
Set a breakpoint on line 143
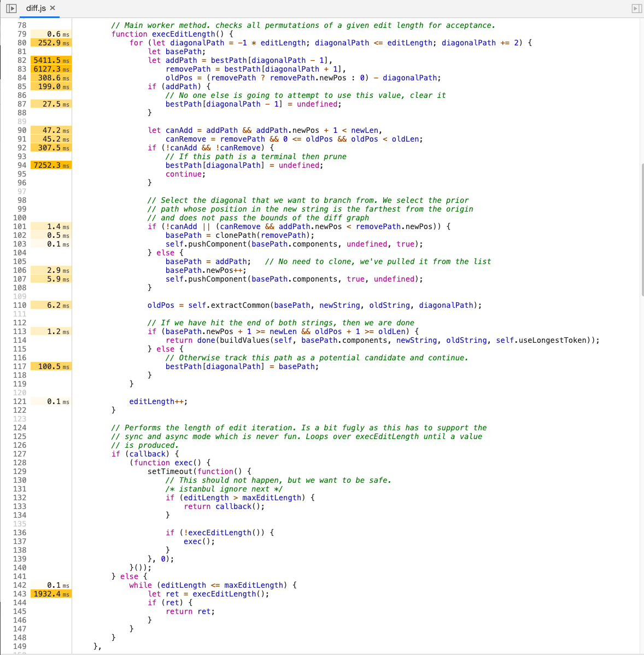(x=20, y=594)
